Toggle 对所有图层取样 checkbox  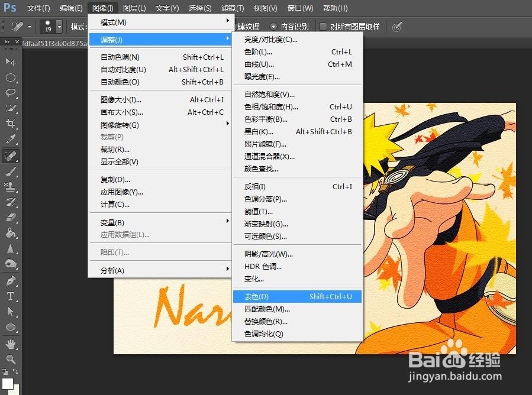pos(323,27)
